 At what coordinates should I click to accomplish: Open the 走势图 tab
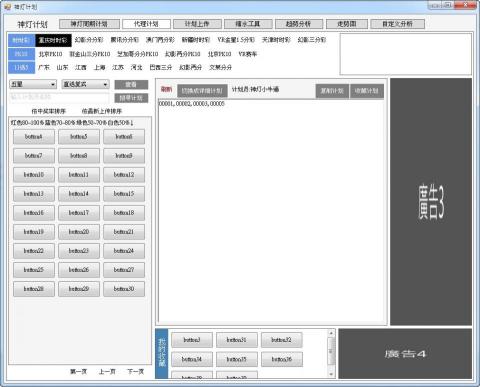point(347,24)
